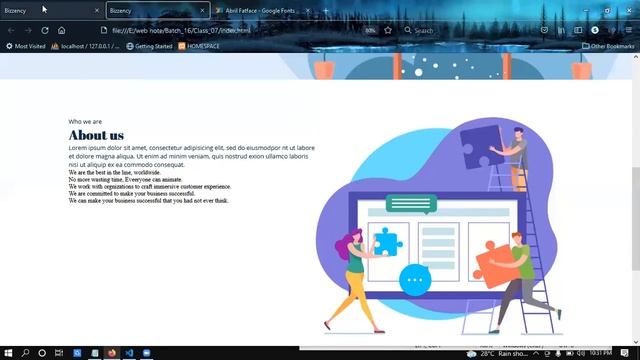This screenshot has width=640, height=360.
Task: Click the puzzle team illustration
Action: click(x=439, y=226)
